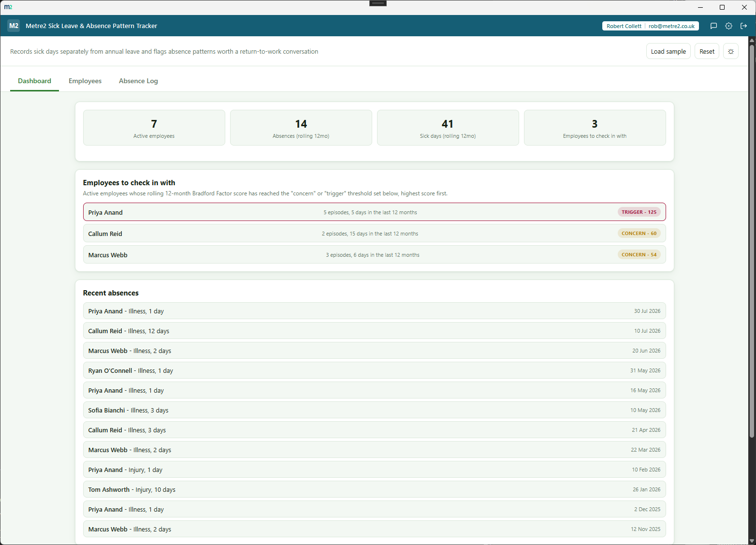
Task: Click the sign out icon
Action: click(744, 26)
